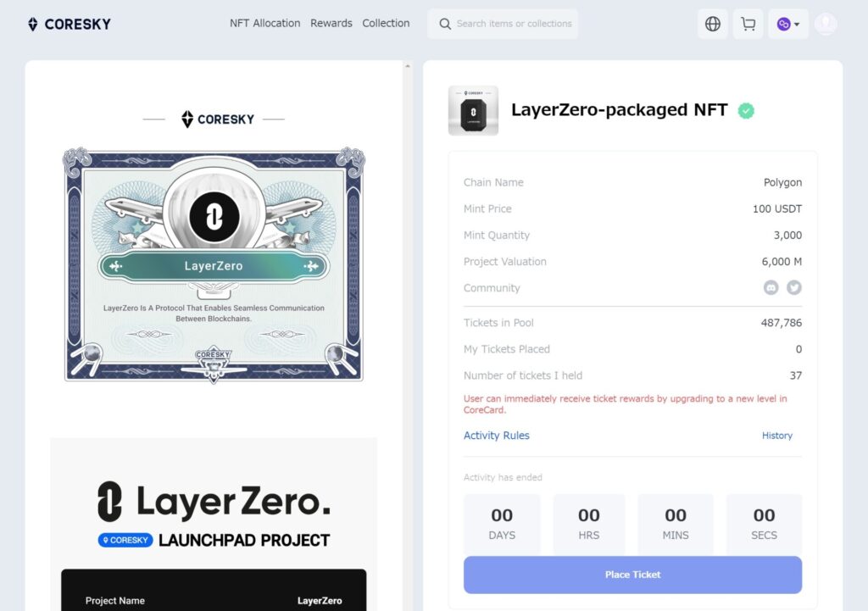Image resolution: width=868 pixels, height=611 pixels.
Task: Click the red CoreCard upgrade notice text
Action: click(x=625, y=404)
